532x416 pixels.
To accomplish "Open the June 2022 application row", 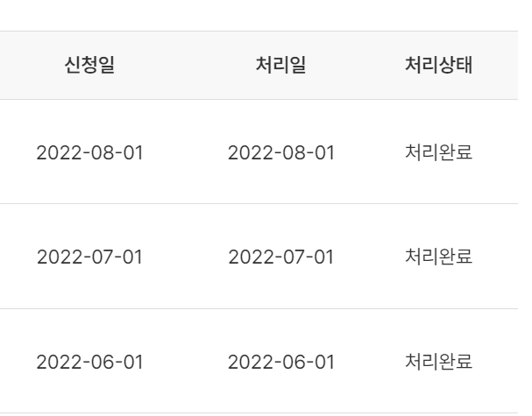I will (x=259, y=362).
